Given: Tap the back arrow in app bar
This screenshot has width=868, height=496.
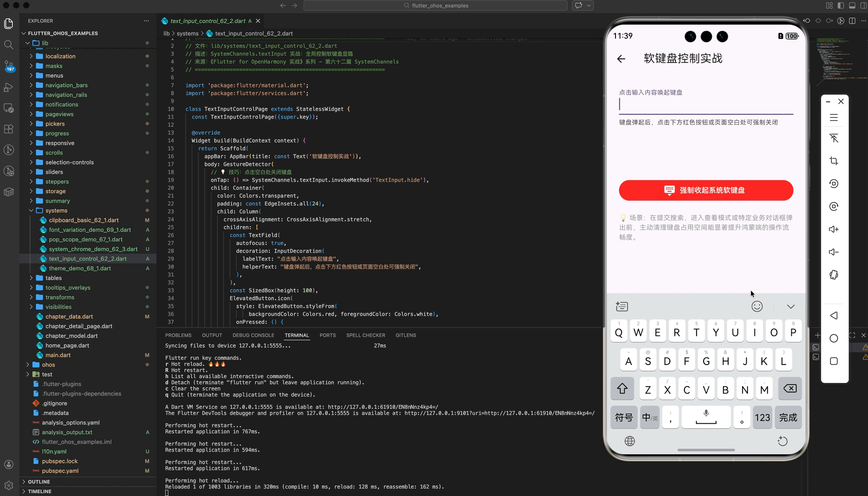Looking at the screenshot, I should click(x=621, y=59).
